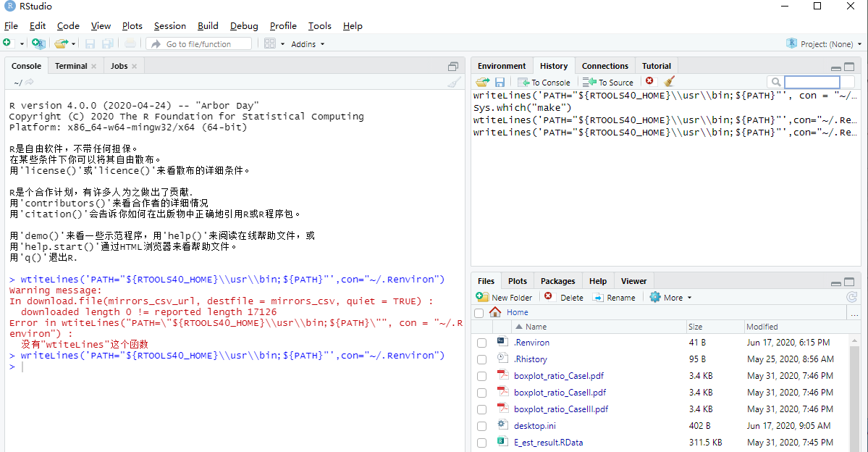
Task: Check the boxplot_ratio_CaseI.pdf checkbox
Action: 481,376
